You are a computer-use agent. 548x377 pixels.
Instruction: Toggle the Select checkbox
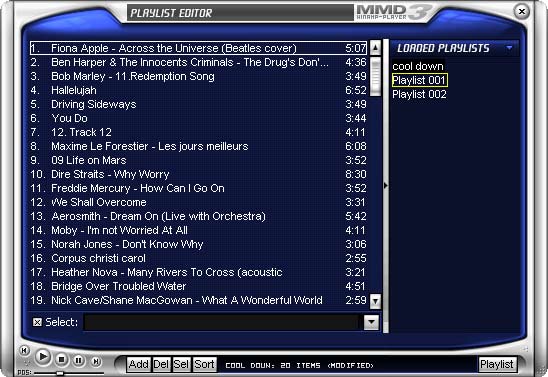tap(37, 322)
